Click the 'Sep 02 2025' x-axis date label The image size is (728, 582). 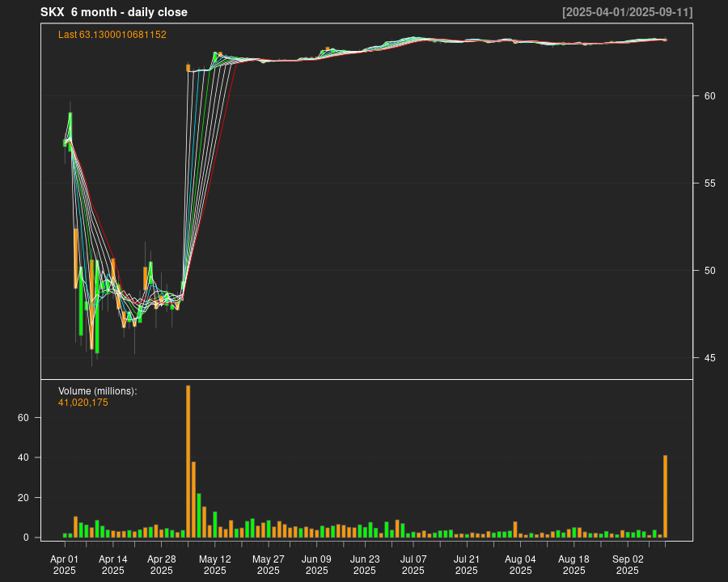point(628,564)
